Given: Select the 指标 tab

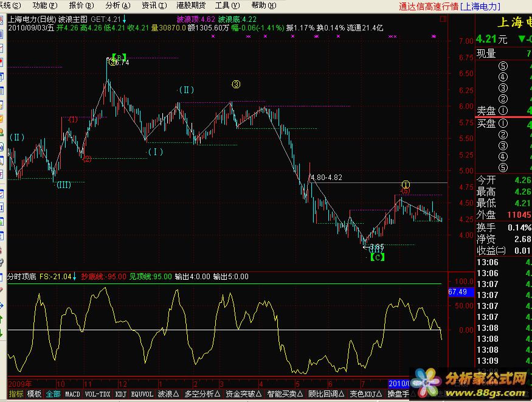Looking at the screenshot, I should pos(16,394).
